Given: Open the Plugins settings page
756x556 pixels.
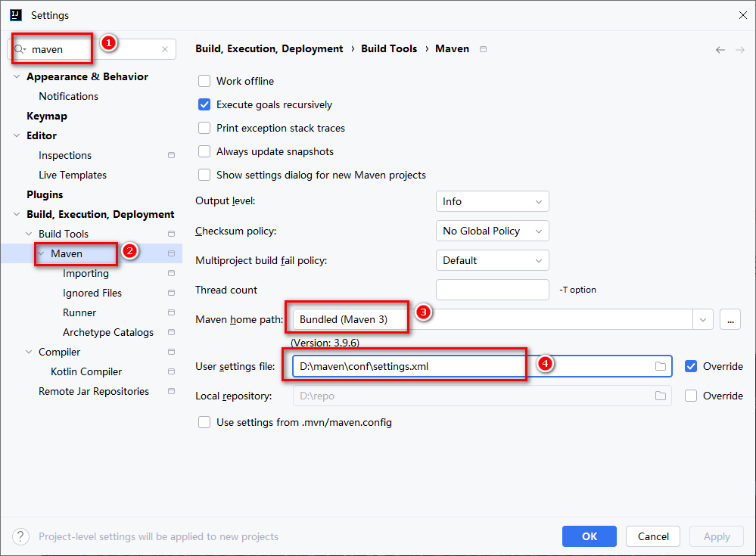Looking at the screenshot, I should coord(45,194).
